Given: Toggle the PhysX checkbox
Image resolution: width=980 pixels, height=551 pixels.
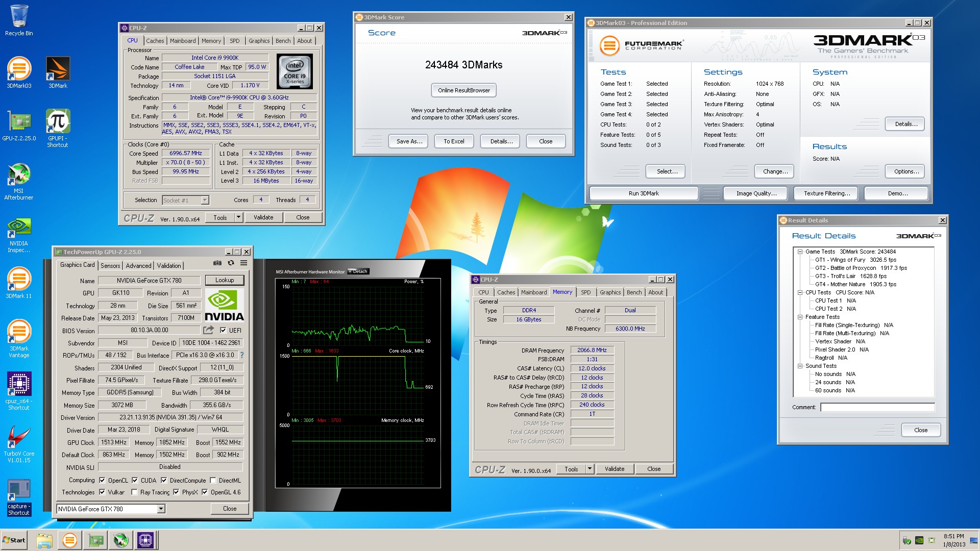Looking at the screenshot, I should point(176,492).
